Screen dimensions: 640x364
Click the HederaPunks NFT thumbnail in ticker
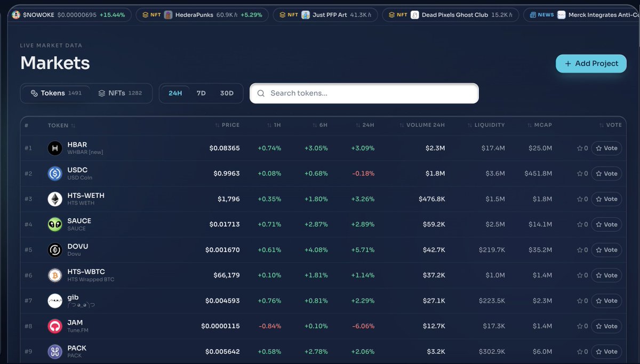coord(168,15)
